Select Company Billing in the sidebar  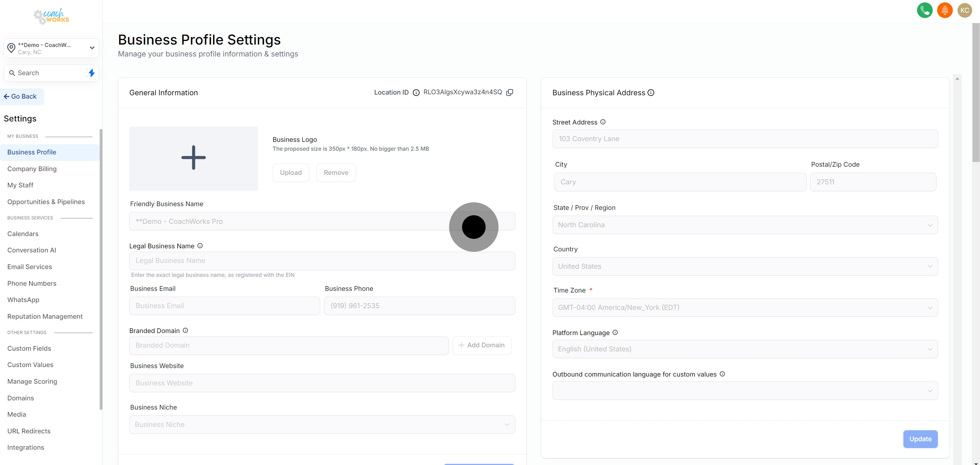click(x=32, y=169)
